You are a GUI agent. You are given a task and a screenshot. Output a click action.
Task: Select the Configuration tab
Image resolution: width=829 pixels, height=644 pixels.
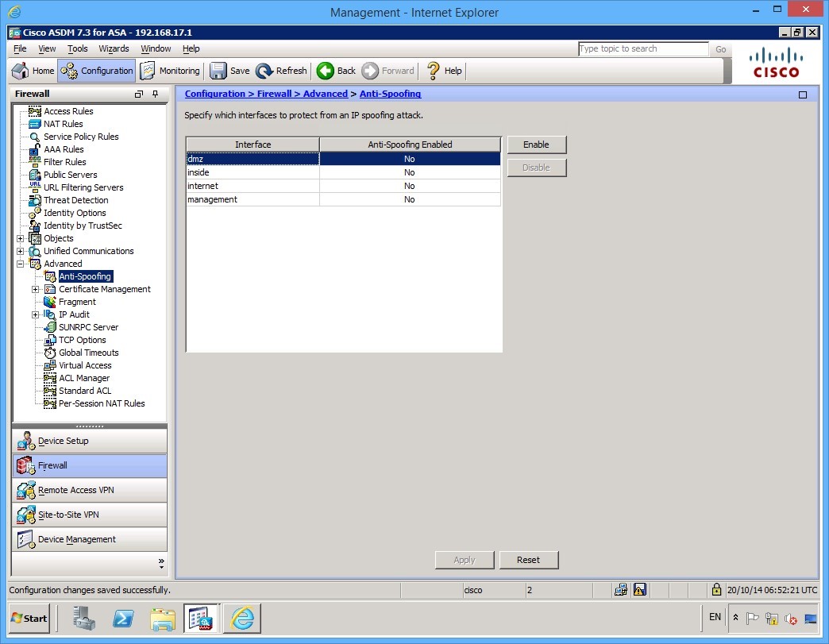click(96, 71)
